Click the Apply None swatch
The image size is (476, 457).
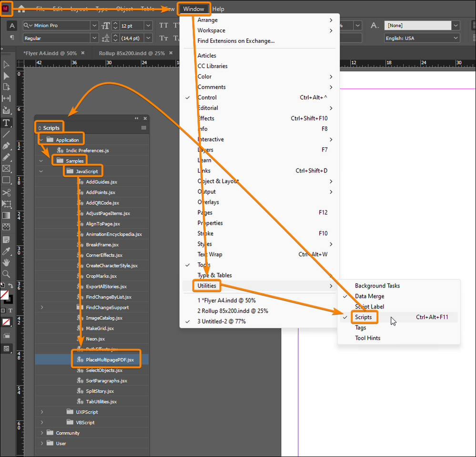pyautogui.click(x=6, y=322)
